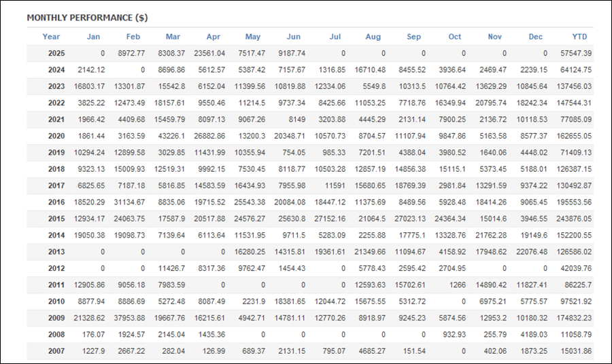Screen dimensions: 612x364
Task: Click the Year column header
Action: (x=51, y=37)
